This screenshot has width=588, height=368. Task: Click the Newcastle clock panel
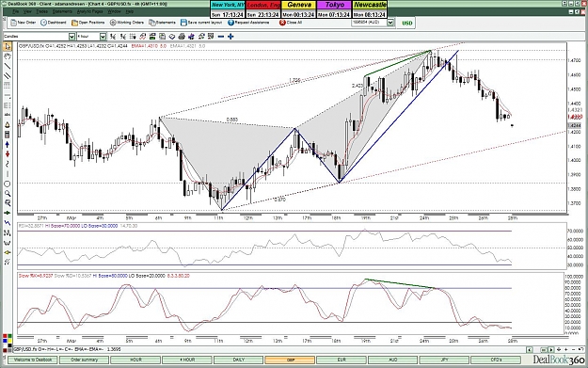point(370,9)
